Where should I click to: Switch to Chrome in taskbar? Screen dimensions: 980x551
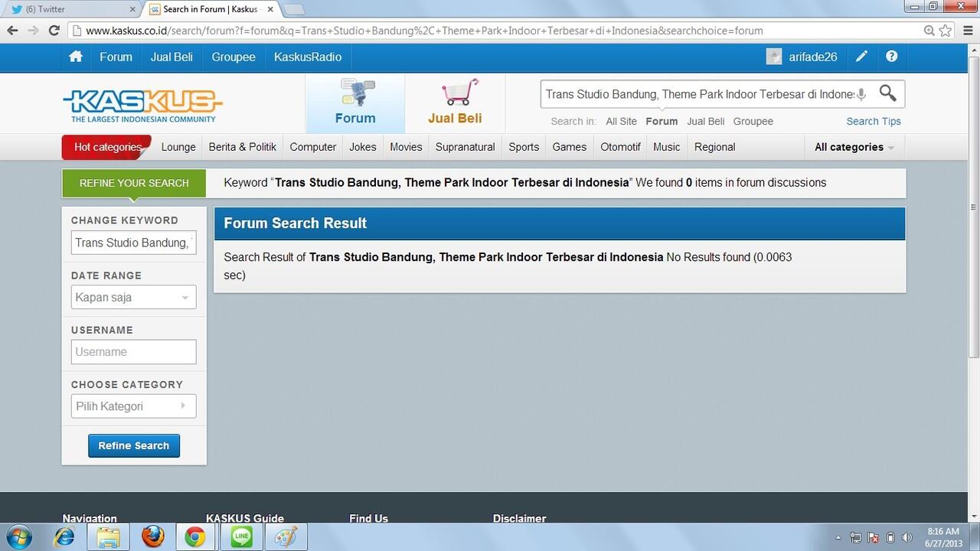(196, 537)
